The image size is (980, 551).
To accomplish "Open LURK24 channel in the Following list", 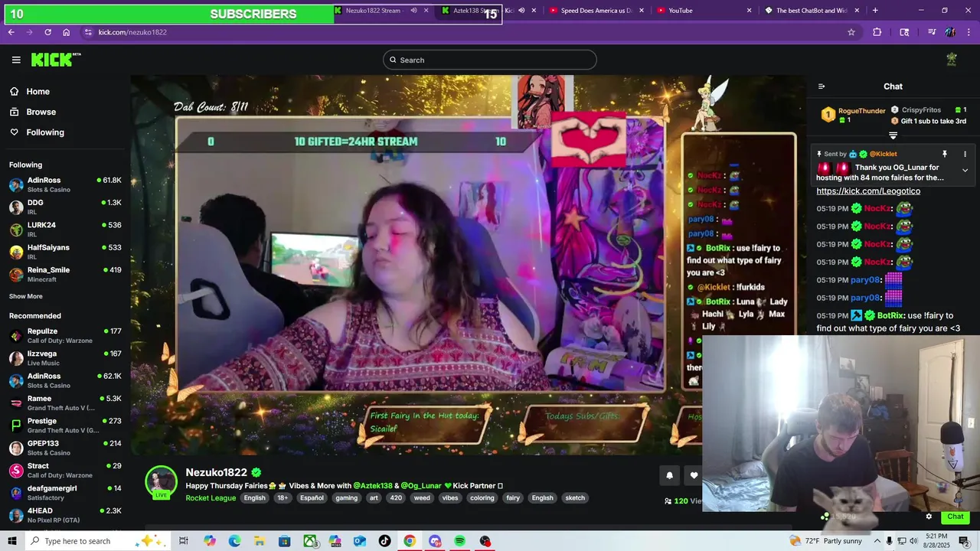I will [x=65, y=230].
